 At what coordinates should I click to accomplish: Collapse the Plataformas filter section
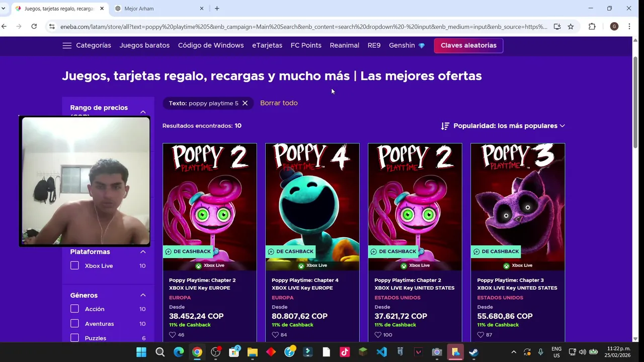pyautogui.click(x=143, y=251)
